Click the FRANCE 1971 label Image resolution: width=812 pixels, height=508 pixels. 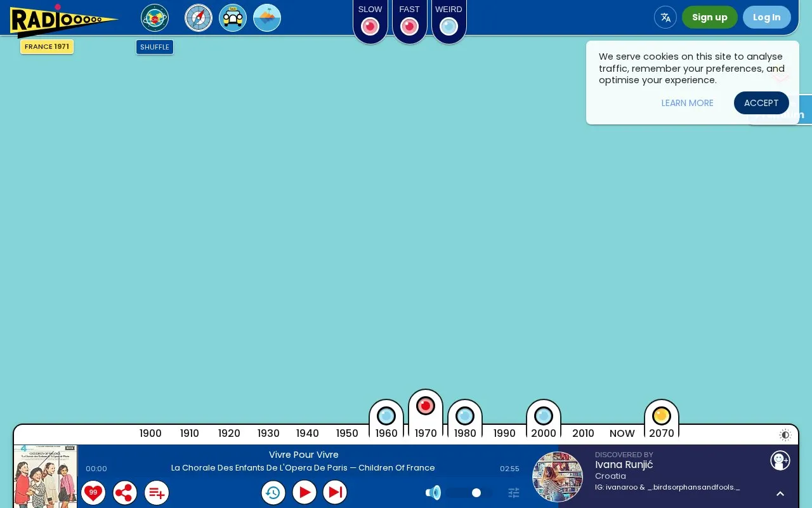coord(47,47)
